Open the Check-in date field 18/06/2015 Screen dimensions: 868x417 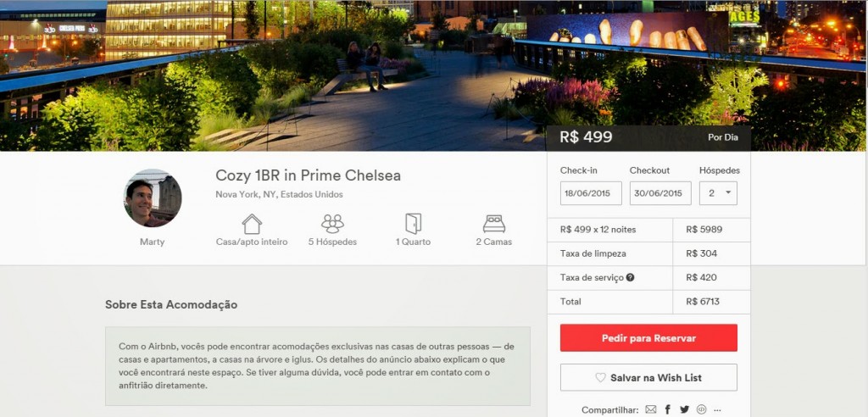pos(591,193)
